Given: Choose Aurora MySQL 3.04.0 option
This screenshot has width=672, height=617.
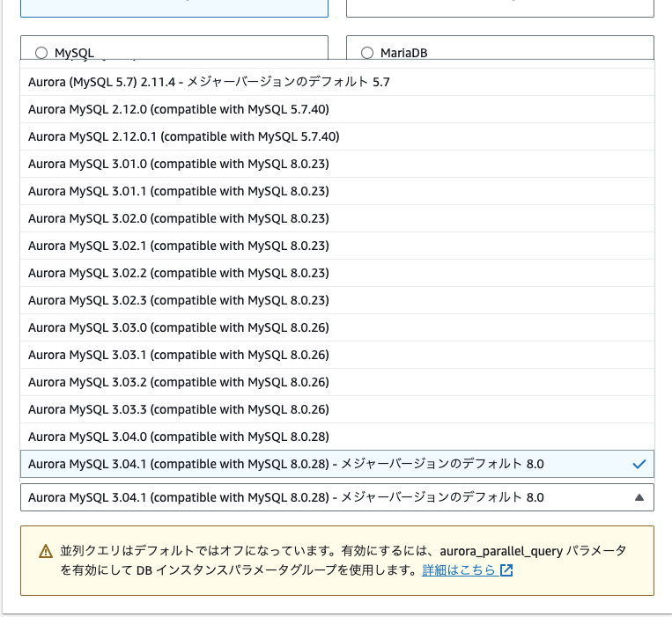Looking at the screenshot, I should 337,437.
